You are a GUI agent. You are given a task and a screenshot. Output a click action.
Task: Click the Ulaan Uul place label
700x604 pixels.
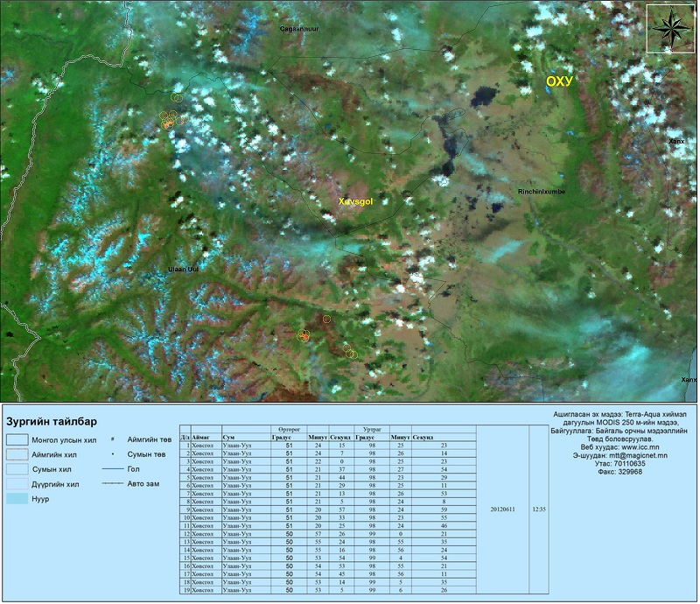pyautogui.click(x=183, y=270)
